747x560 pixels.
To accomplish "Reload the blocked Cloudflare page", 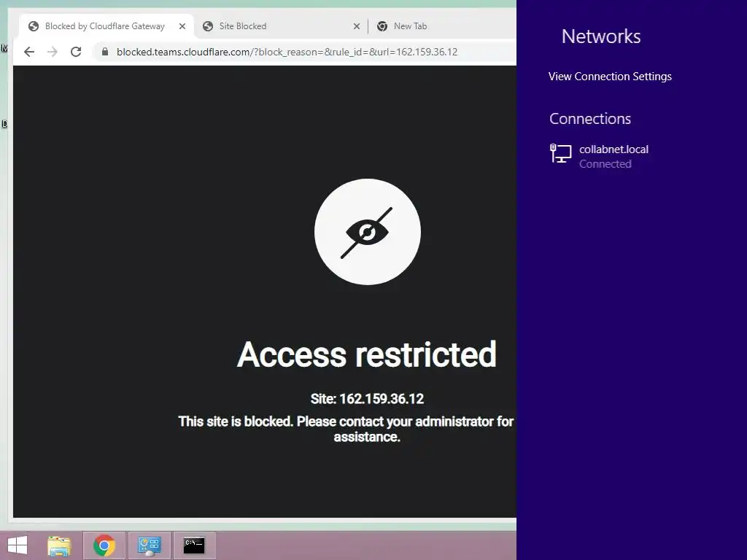I will (76, 52).
